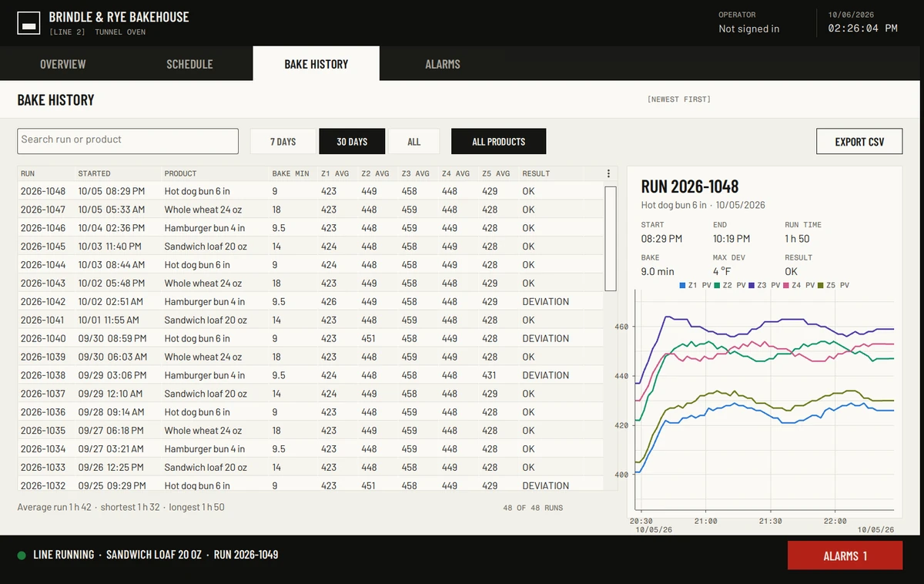Viewport: 924px width, 584px height.
Task: Open the Alarms 1 button in footer
Action: coord(845,555)
